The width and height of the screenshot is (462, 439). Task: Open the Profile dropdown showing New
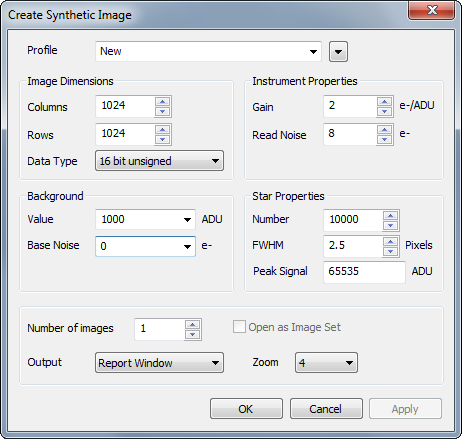(208, 51)
